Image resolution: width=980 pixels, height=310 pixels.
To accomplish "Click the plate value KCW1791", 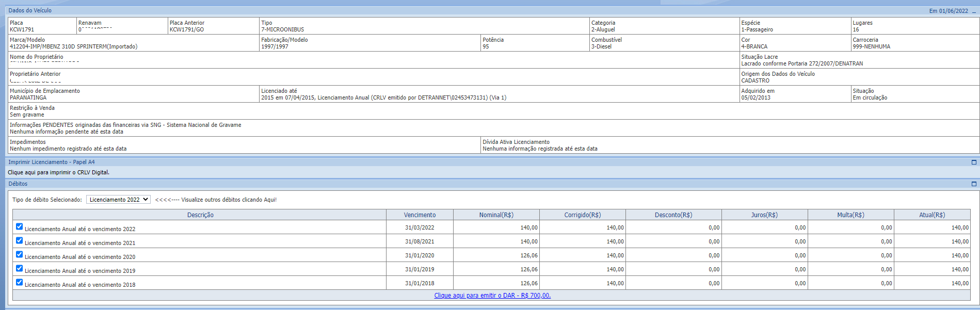I will [x=22, y=29].
